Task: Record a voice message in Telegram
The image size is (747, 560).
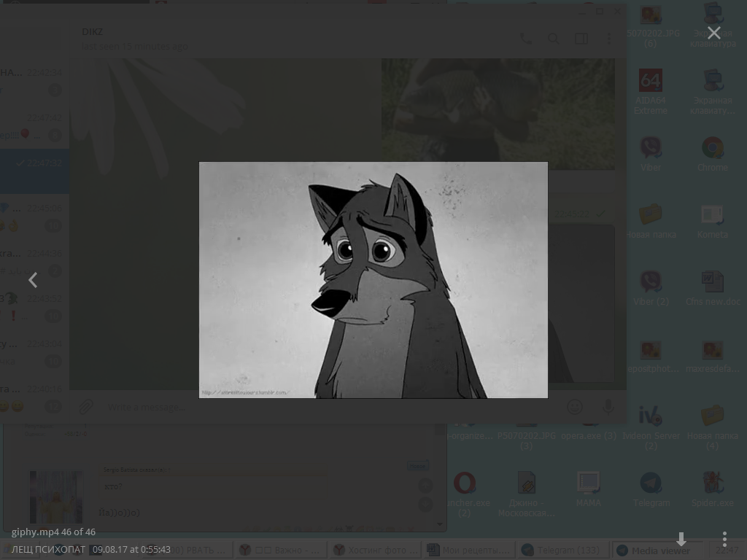Action: tap(608, 407)
